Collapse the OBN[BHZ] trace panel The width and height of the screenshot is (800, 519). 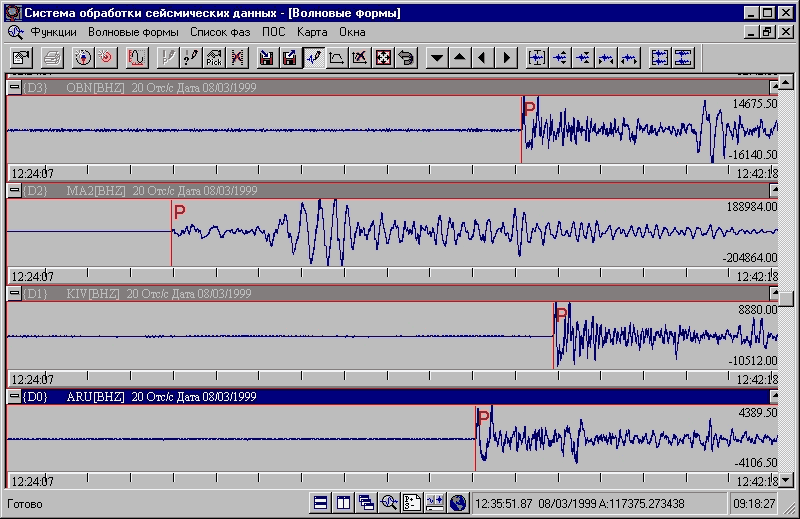pos(14,88)
